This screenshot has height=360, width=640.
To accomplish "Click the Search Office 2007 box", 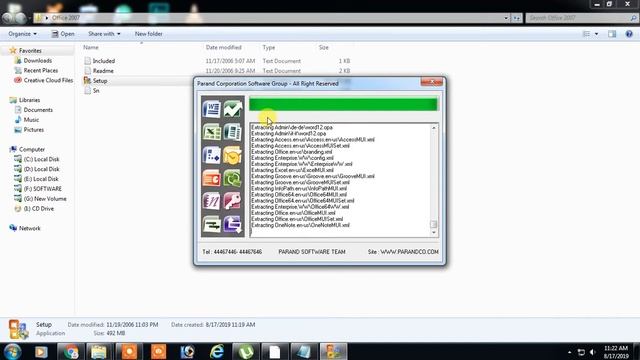I will point(582,18).
